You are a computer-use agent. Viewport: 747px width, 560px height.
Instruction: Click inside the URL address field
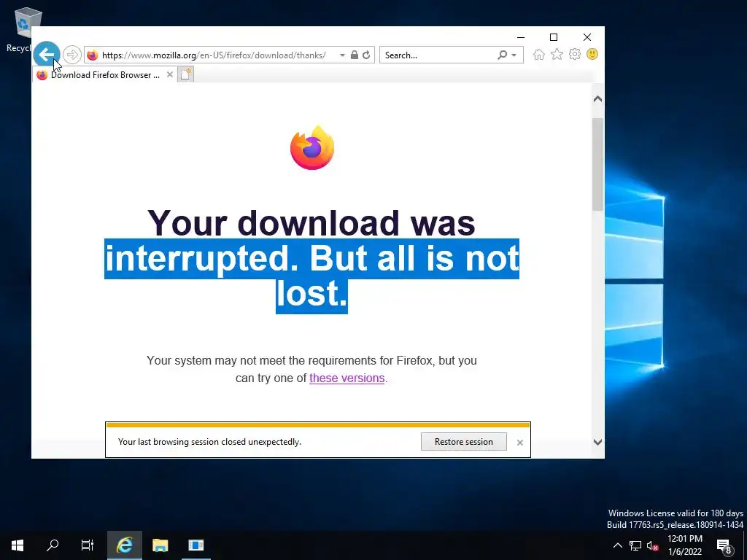click(x=214, y=55)
